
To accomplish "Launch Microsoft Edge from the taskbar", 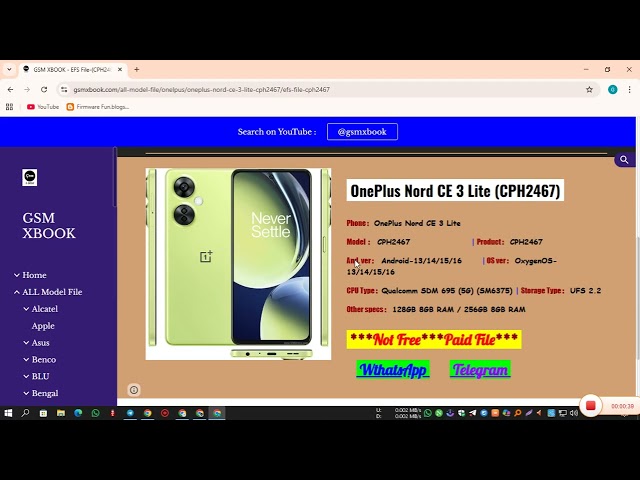I will (x=78, y=413).
